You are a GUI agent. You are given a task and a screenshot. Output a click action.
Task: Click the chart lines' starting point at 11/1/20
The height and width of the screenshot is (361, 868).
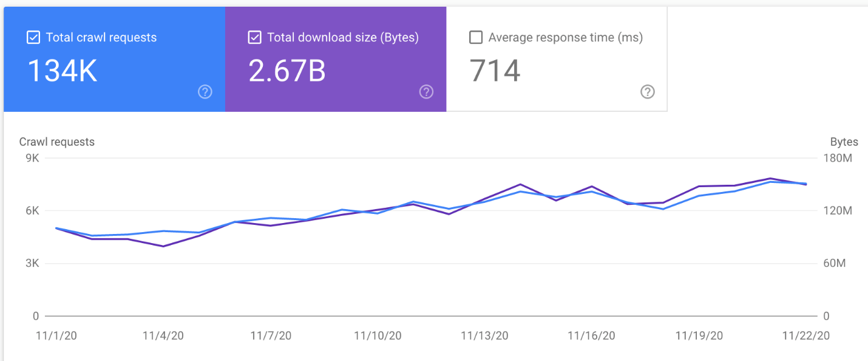pos(56,229)
